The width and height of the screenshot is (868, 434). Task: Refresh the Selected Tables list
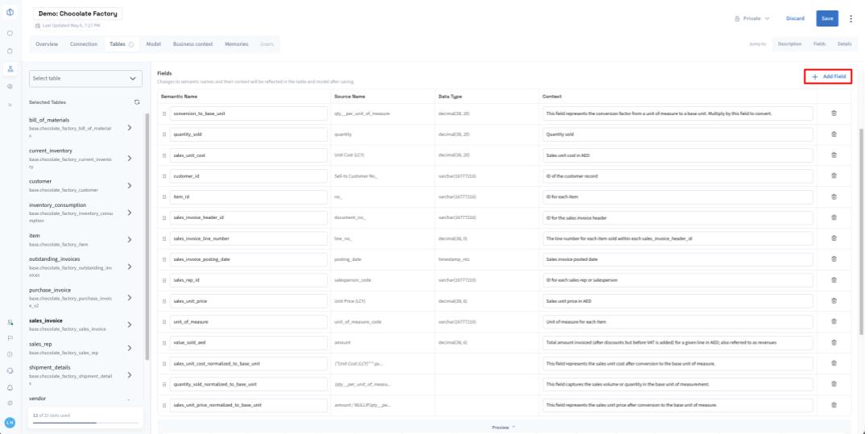[x=137, y=102]
